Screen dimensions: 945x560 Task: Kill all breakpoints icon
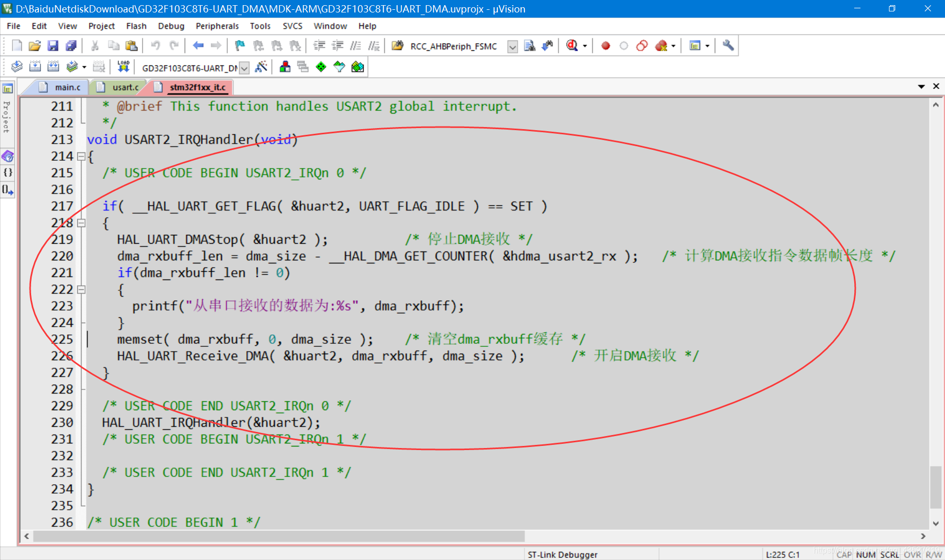661,46
